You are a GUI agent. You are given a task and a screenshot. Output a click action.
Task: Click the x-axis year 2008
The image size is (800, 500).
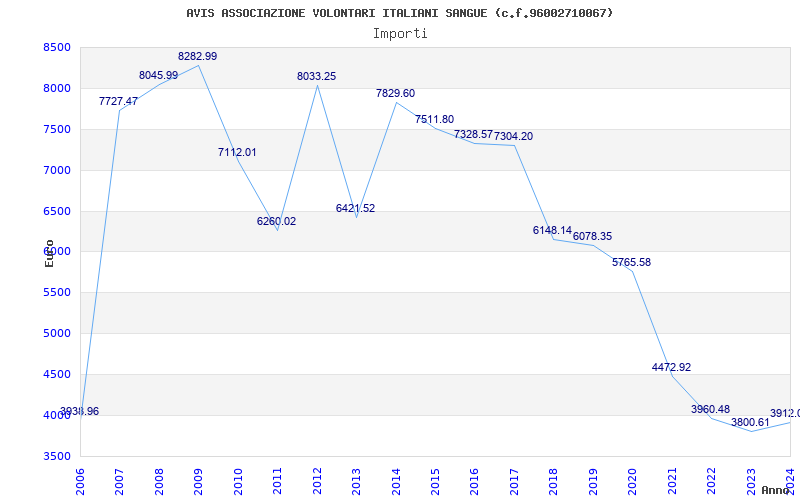[x=159, y=482]
